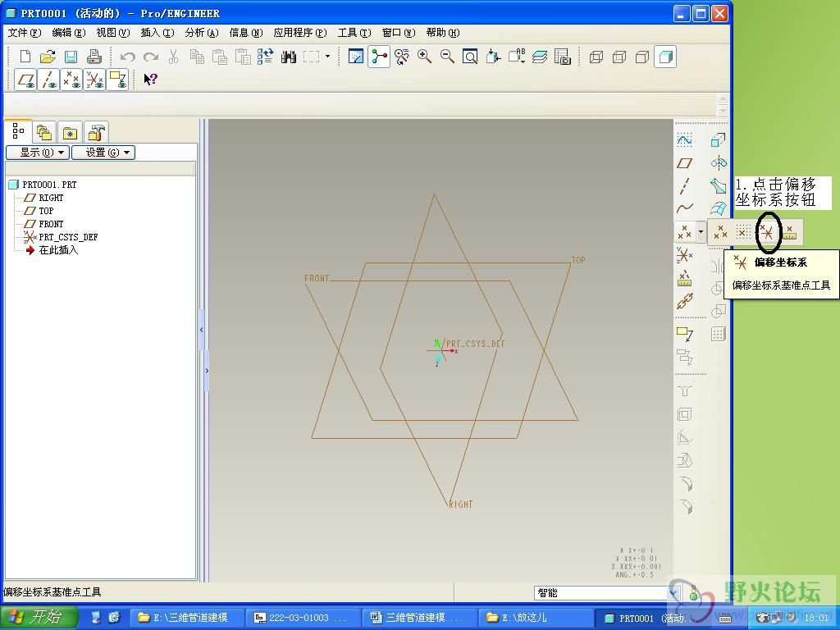Click the navigator sash right arrow

coord(207,370)
